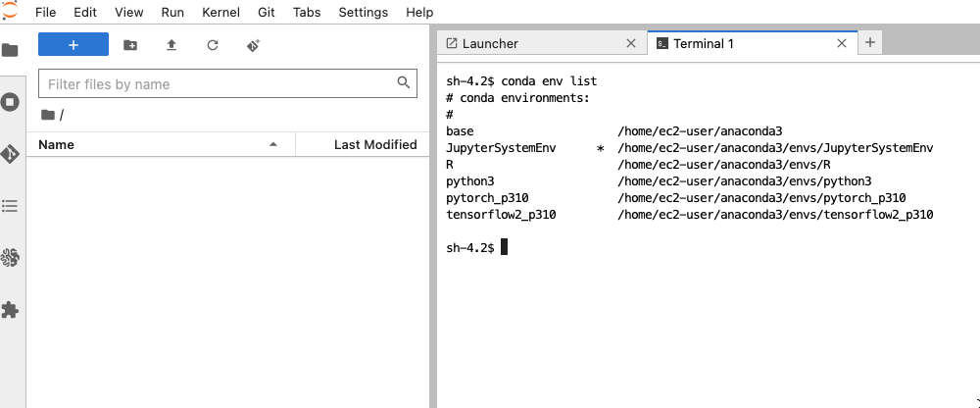Click the path ending envs/pytorch_p310
Screen dimensions: 980x408
[x=761, y=198]
